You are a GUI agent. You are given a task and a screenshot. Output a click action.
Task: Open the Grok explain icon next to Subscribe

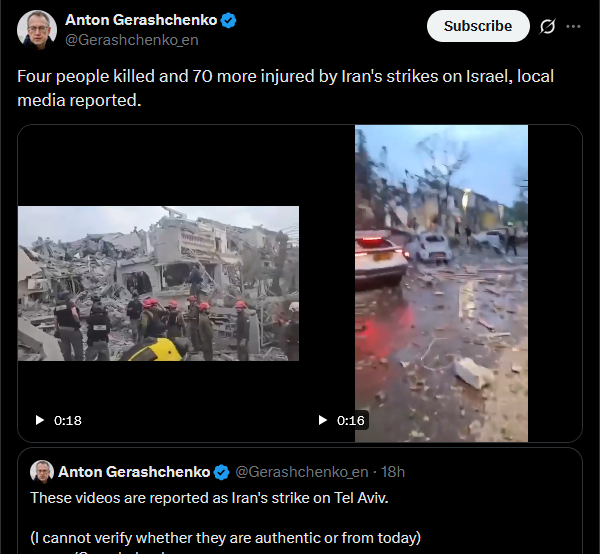(x=547, y=26)
